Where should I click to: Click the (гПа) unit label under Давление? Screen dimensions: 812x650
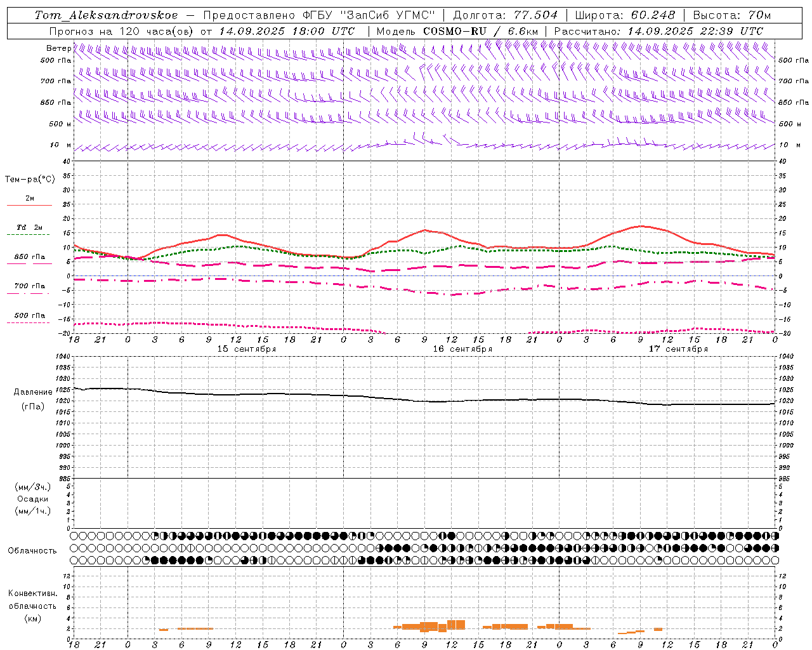click(x=32, y=406)
